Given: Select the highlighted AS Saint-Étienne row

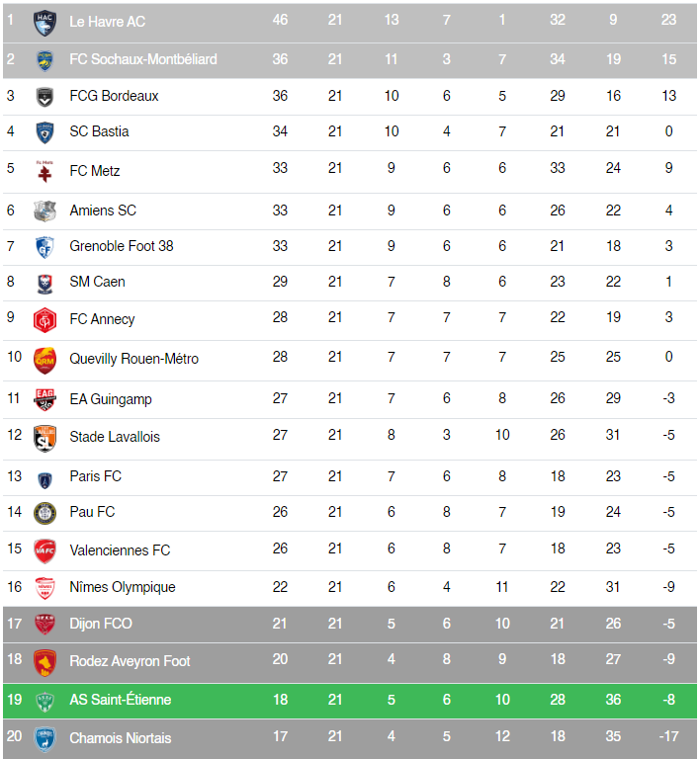Looking at the screenshot, I should pos(350,701).
